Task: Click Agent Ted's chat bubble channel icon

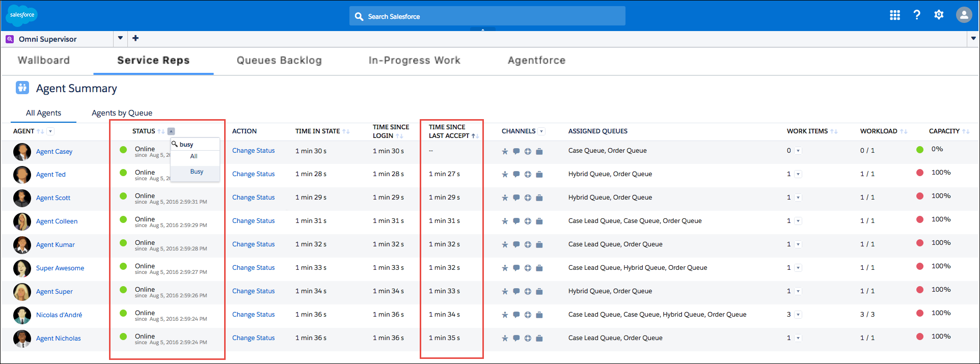Action: 516,175
